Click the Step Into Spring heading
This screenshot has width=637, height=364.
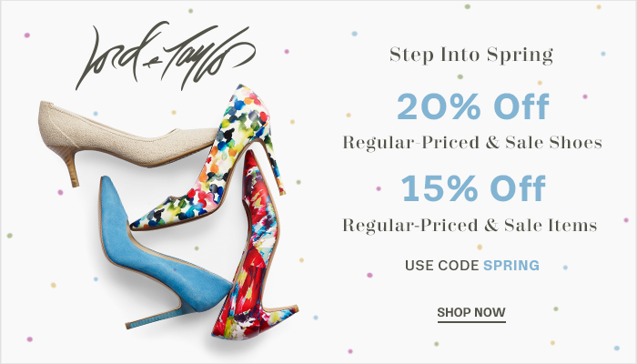pos(471,56)
